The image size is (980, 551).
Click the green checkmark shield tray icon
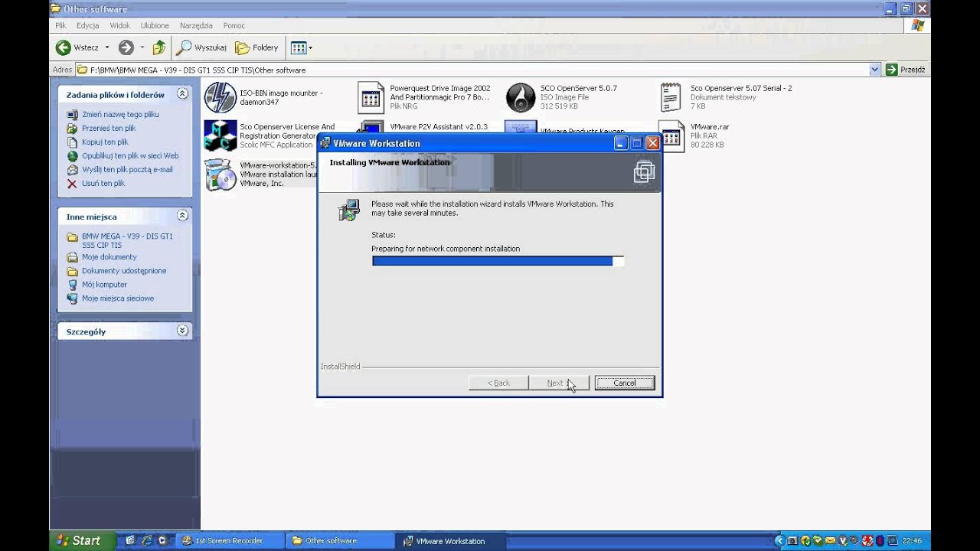[x=818, y=540]
